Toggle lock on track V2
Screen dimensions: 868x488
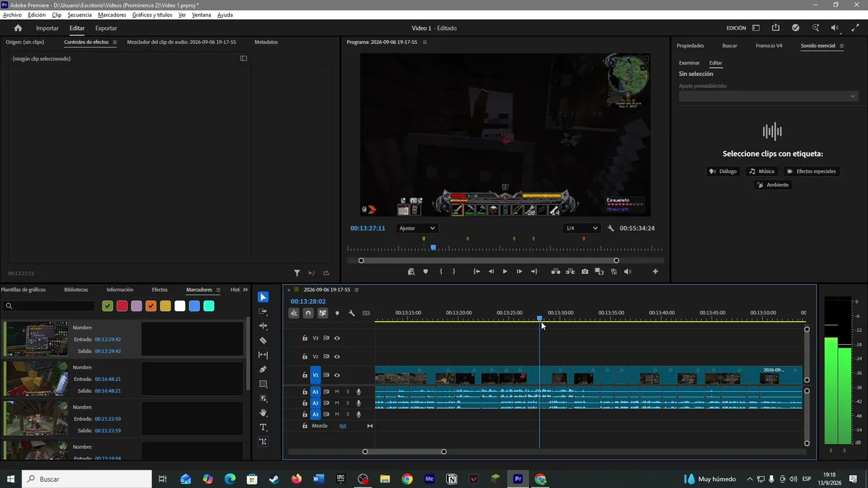tap(304, 357)
